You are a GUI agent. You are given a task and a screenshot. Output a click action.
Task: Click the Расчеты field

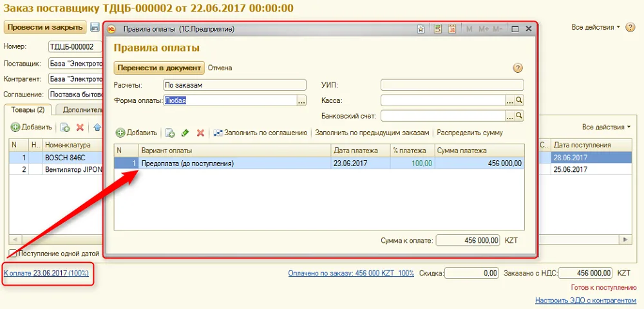(x=234, y=85)
